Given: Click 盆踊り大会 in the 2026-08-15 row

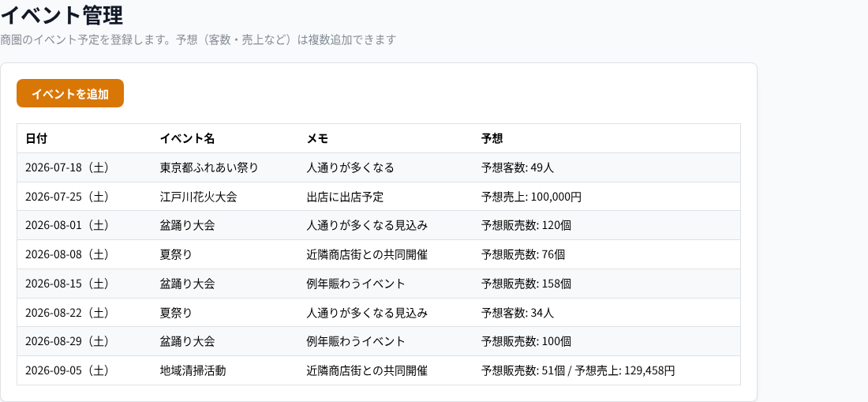Looking at the screenshot, I should tap(187, 284).
